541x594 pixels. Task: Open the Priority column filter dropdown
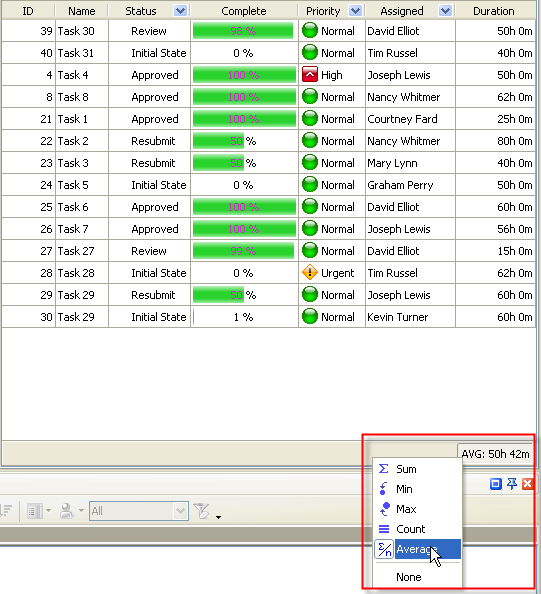point(355,11)
